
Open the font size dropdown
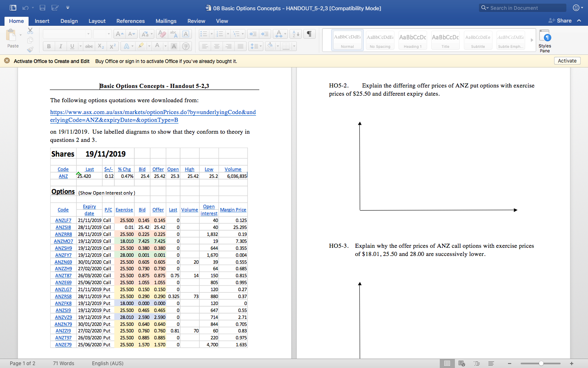(109, 34)
